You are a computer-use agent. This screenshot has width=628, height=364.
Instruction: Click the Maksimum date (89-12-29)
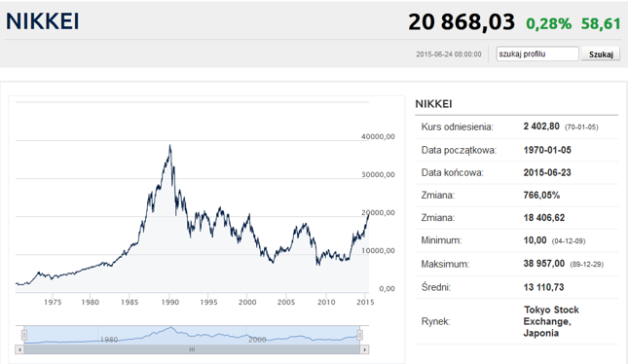[x=586, y=265]
